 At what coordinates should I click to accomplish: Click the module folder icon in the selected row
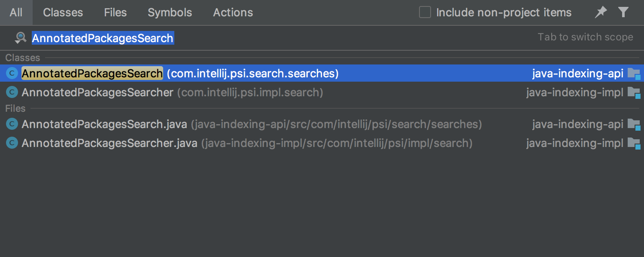click(x=634, y=74)
